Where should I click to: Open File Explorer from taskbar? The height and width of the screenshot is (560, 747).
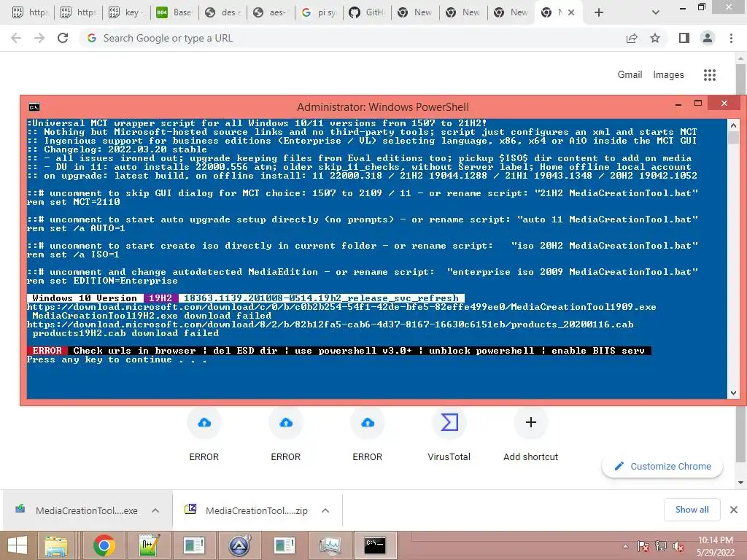tap(56, 545)
